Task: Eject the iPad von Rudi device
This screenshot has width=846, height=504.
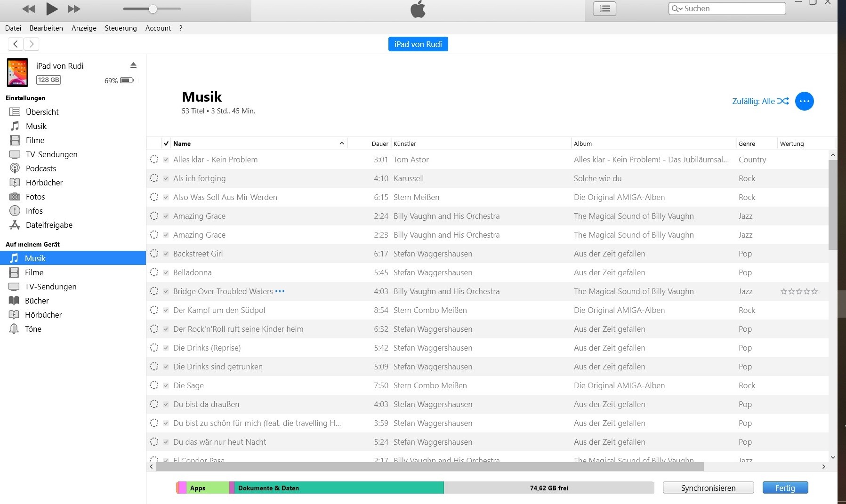Action: pos(133,65)
